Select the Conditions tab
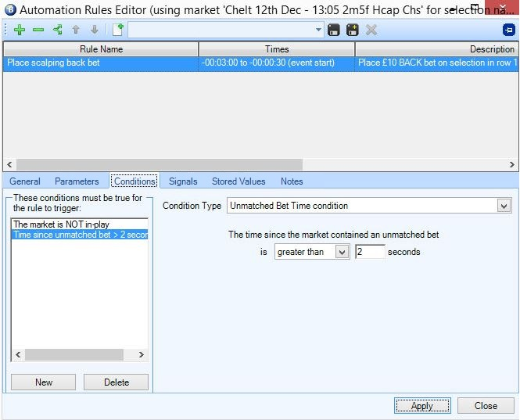 pyautogui.click(x=134, y=181)
